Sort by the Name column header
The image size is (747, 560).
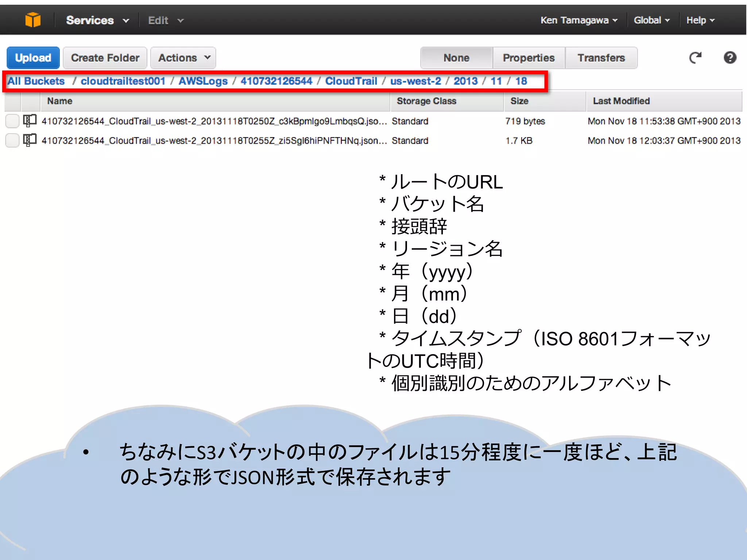(x=215, y=101)
